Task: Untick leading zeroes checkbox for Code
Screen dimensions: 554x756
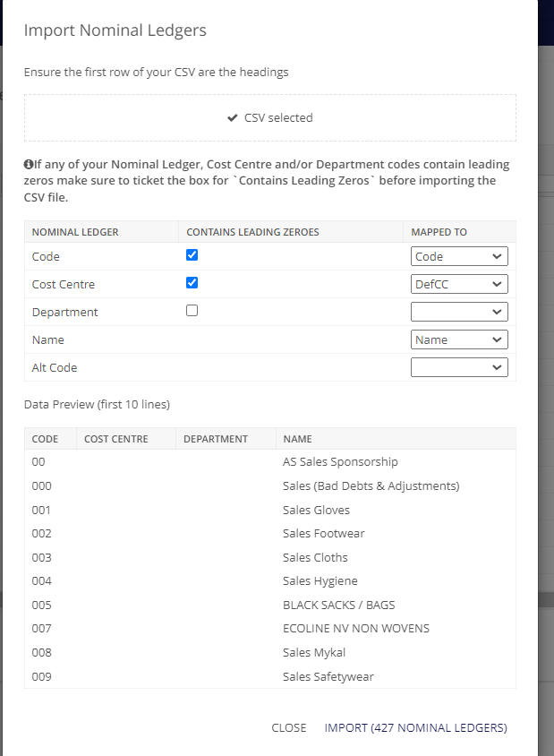Action: (192, 255)
